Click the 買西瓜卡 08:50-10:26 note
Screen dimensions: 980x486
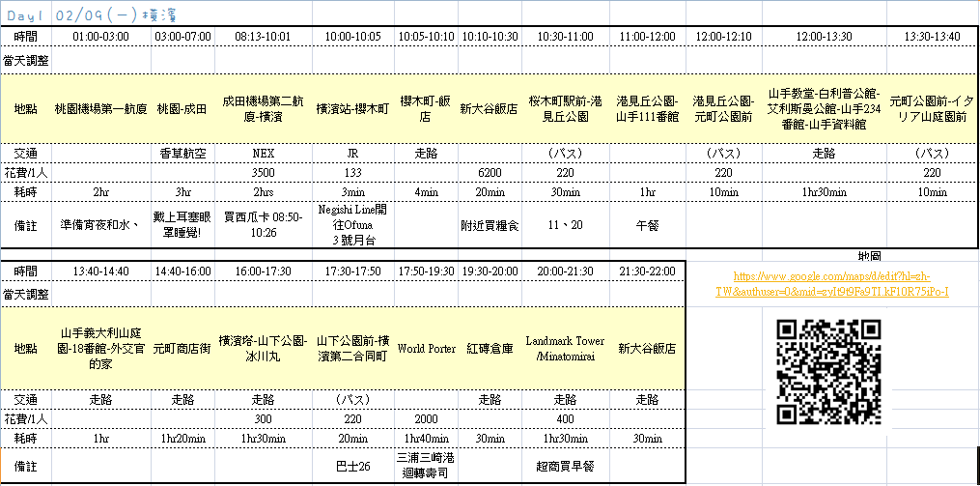tap(263, 225)
